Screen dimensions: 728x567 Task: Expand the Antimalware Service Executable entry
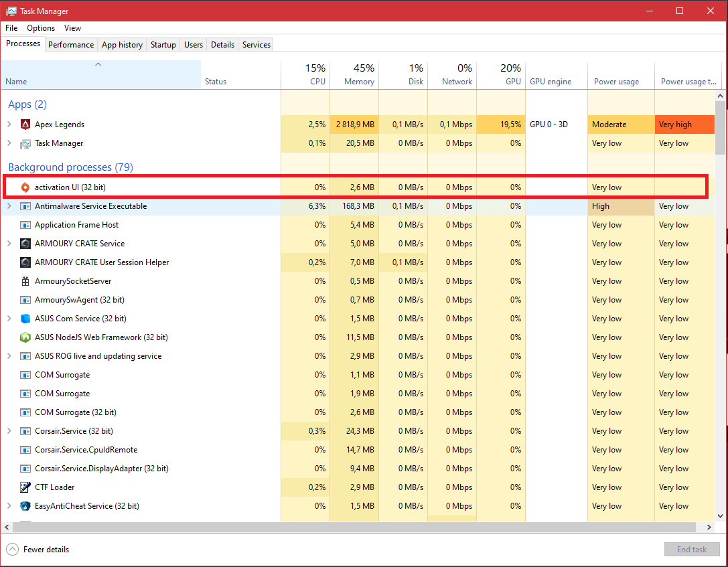(x=9, y=206)
